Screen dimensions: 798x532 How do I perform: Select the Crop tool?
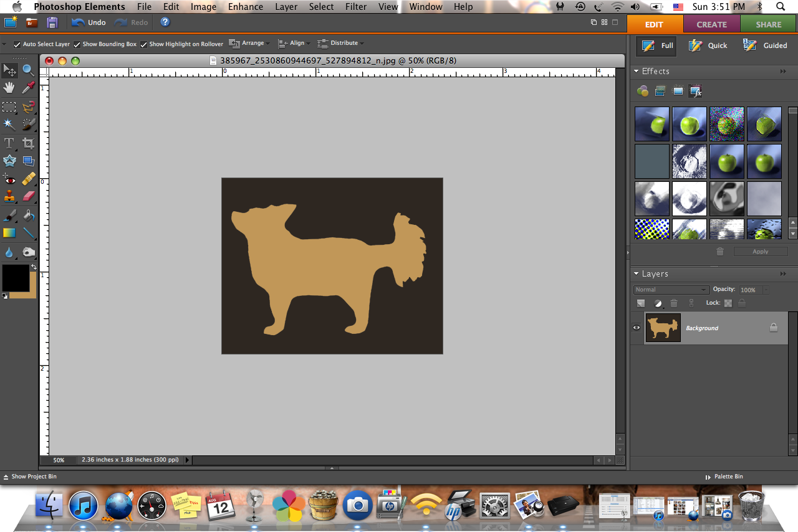(29, 143)
